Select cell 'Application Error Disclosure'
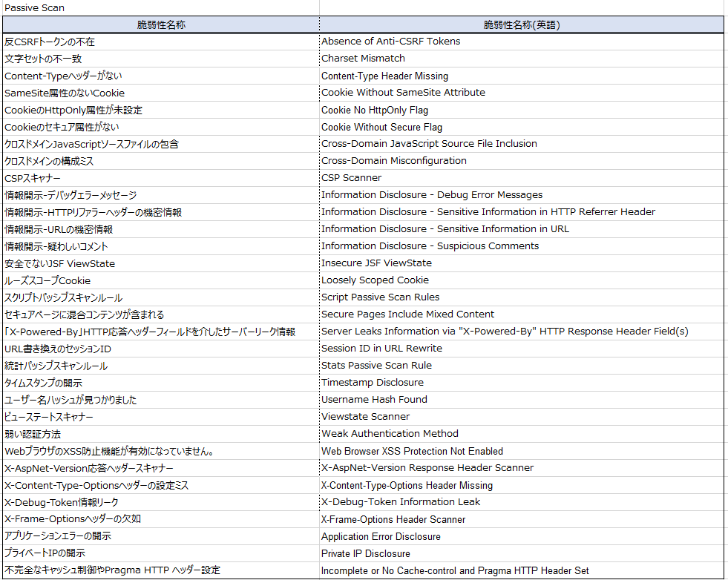 522,536
